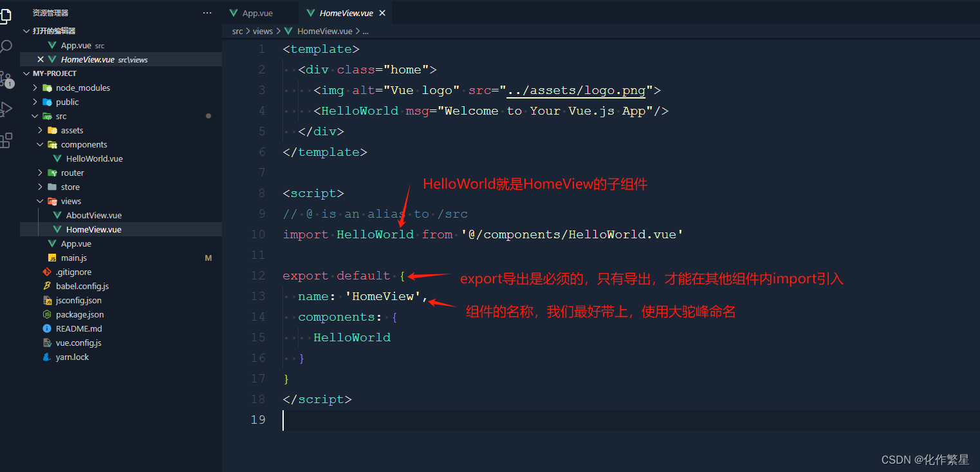Click the 'components' key in the script
980x472 pixels.
coord(337,317)
